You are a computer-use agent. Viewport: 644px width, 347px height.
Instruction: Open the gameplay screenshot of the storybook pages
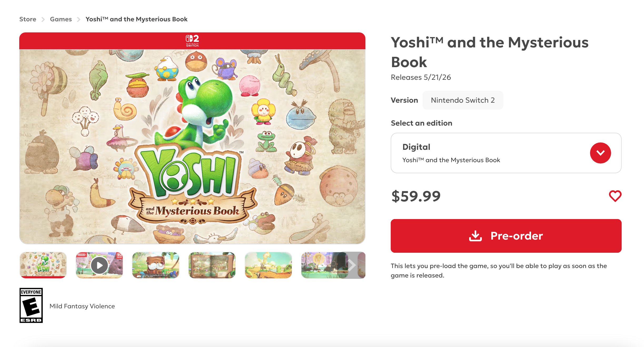(x=212, y=265)
